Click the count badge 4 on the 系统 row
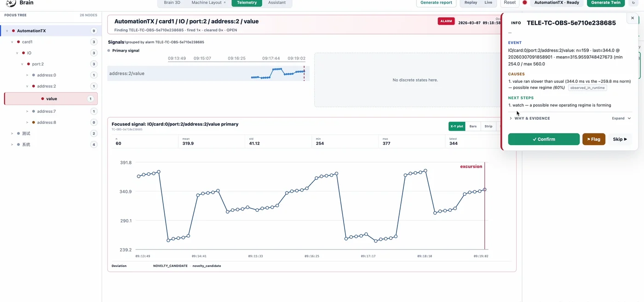 94,145
